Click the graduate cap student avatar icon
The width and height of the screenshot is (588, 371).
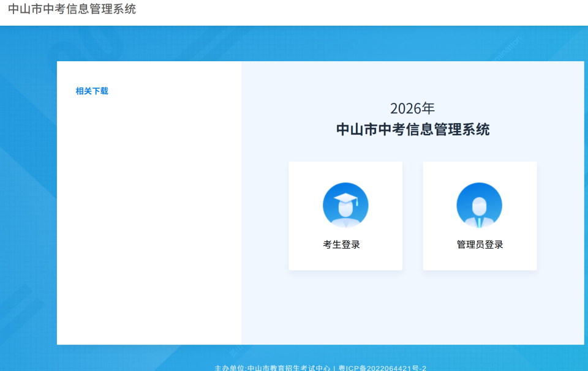pyautogui.click(x=345, y=205)
